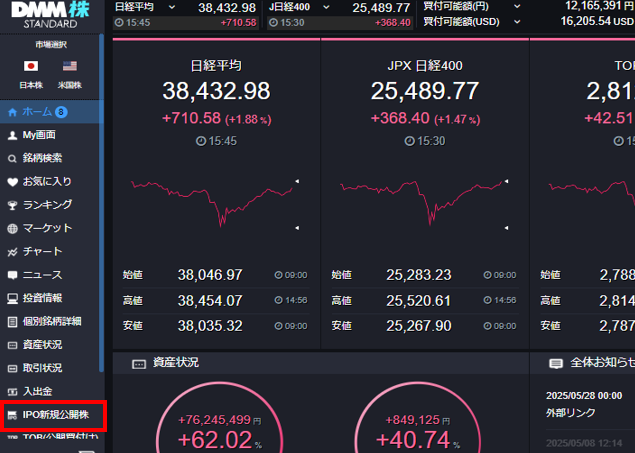Select the US stocks flag icon
This screenshot has height=453, width=635.
[69, 67]
